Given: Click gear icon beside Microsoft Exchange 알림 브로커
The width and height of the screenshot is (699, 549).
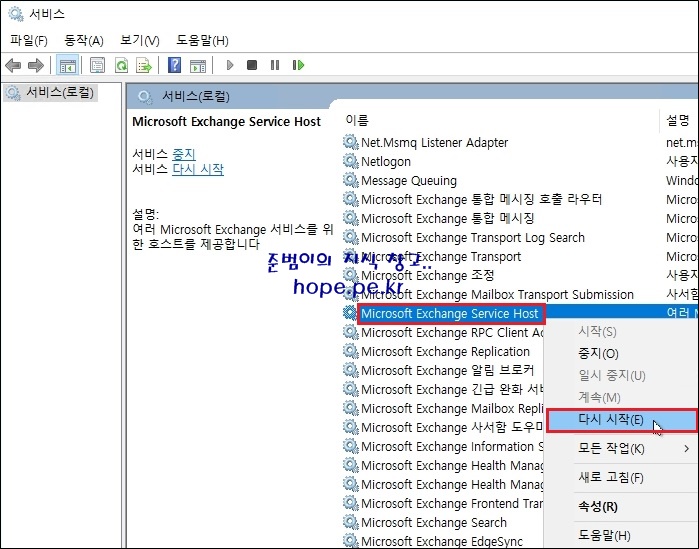Looking at the screenshot, I should (x=350, y=370).
